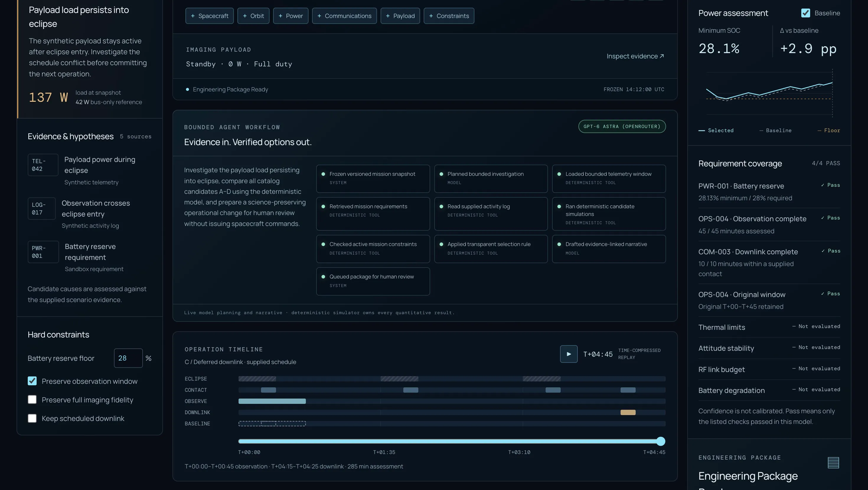Screen dimensions: 868x490
Task: Open the Engineering Package document icon
Action: [x=833, y=463]
